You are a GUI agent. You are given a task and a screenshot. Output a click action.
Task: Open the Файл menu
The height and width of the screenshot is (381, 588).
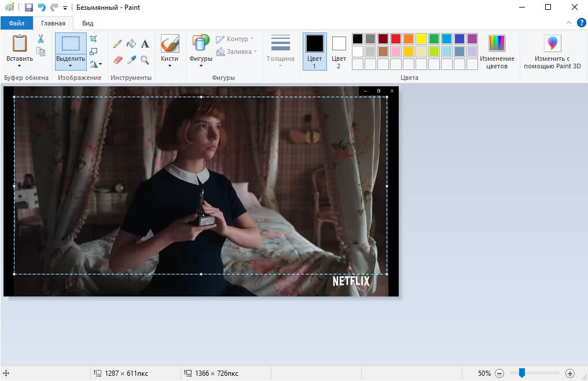[16, 23]
